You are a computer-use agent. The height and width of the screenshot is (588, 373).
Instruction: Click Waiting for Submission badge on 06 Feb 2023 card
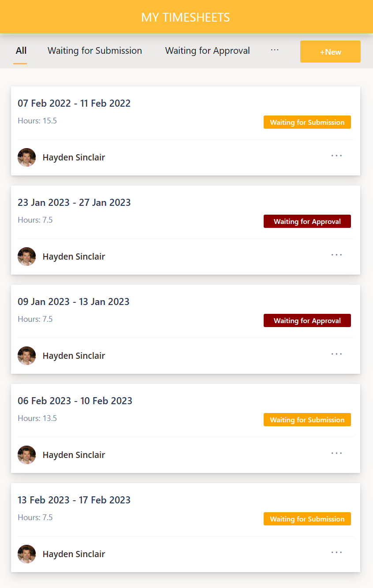[307, 420]
